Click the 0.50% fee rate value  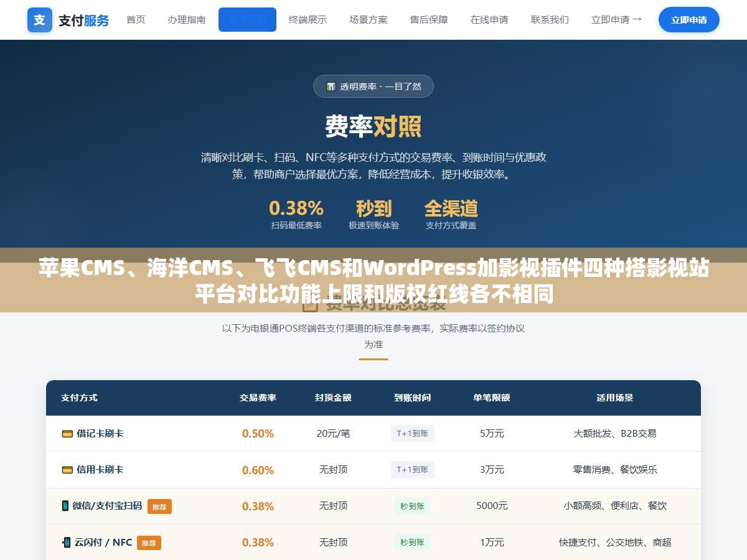[258, 434]
